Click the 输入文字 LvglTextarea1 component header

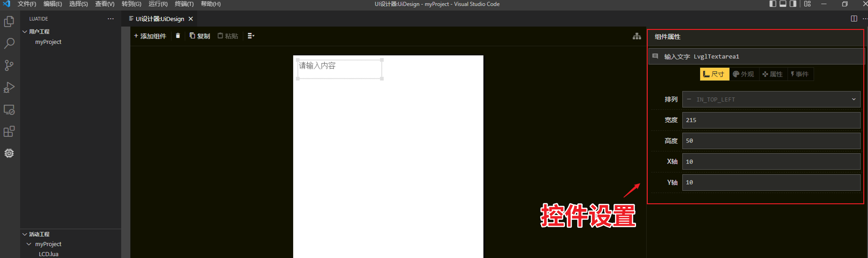coord(756,56)
